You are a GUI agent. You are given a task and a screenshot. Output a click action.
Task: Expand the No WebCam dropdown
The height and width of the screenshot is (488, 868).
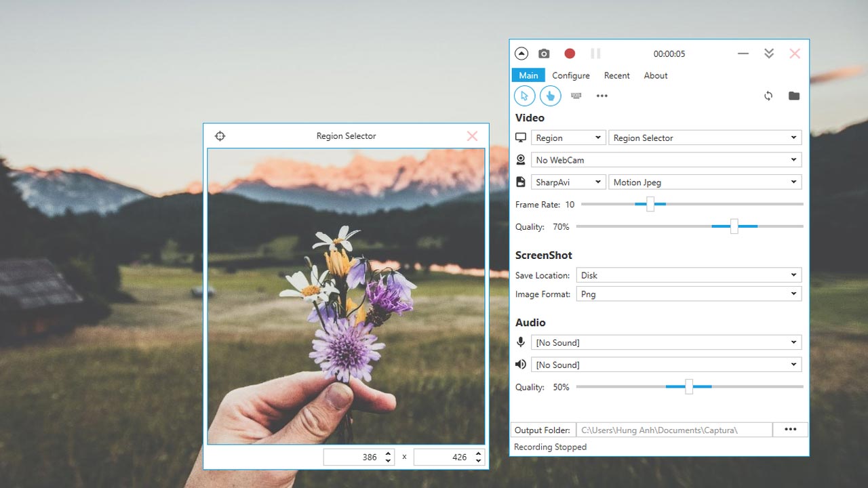pyautogui.click(x=666, y=160)
